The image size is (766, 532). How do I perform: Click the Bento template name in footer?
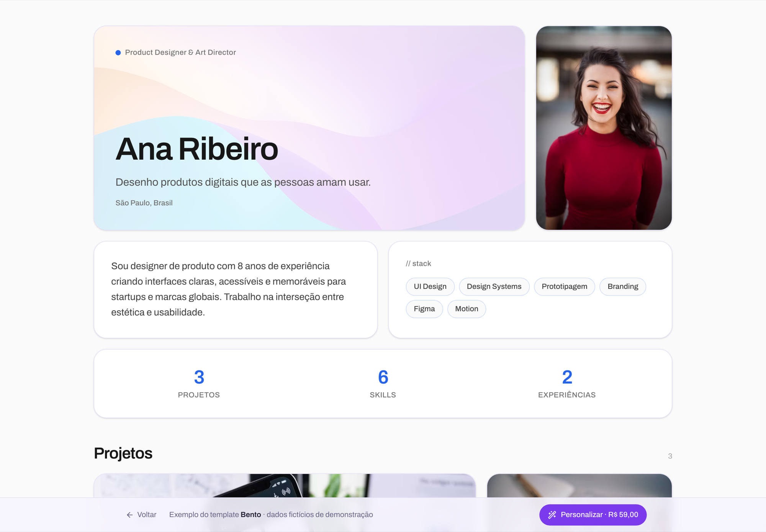pos(250,515)
